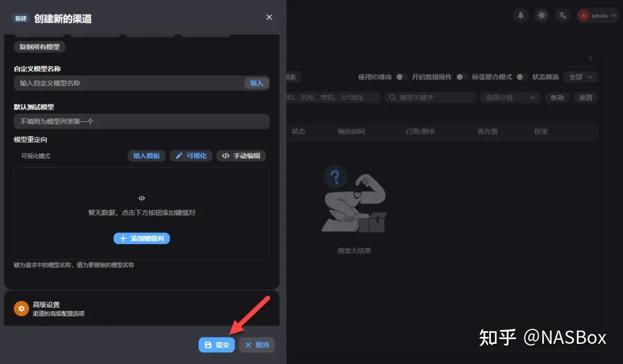The image size is (623, 364).
Task: Toggle 使用ID排序 switch
Action: [x=401, y=77]
